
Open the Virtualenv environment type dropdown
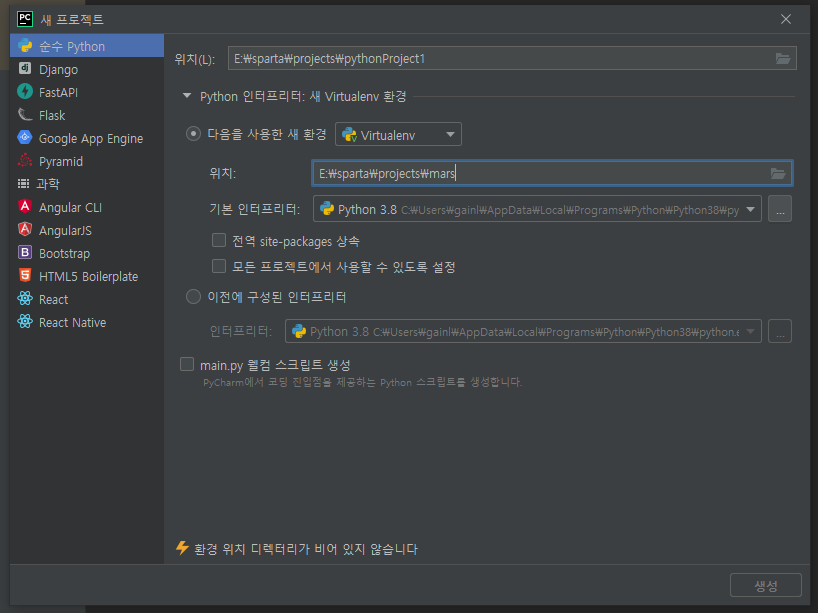398,135
